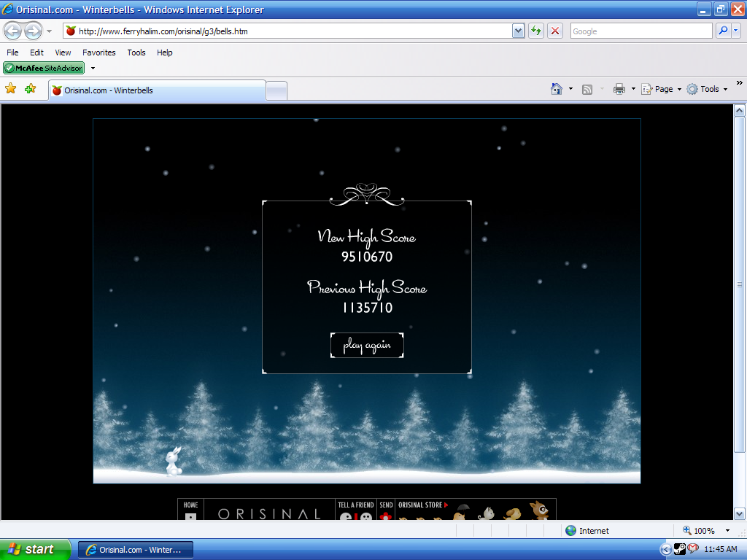Click the browser Back arrow button
This screenshot has height=560, width=747.
13,31
